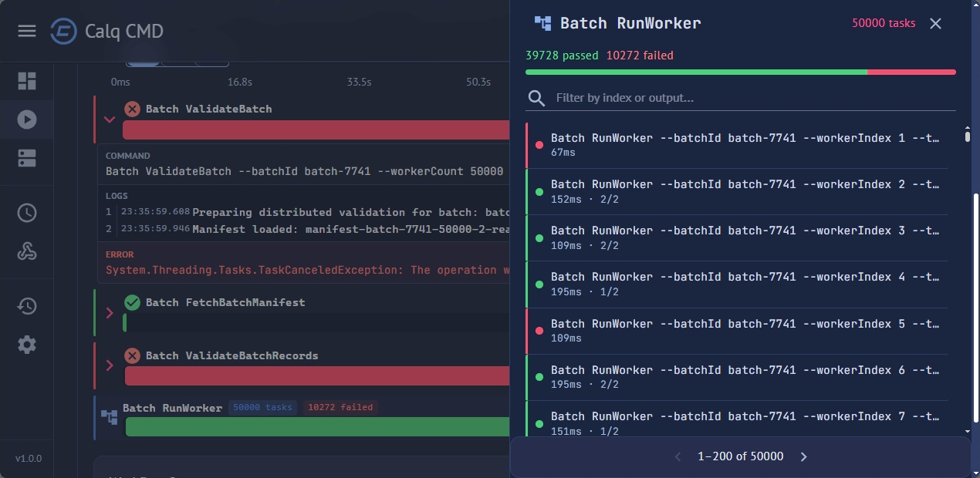Close the Batch RunWorker panel
The image size is (980, 478).
[x=936, y=23]
